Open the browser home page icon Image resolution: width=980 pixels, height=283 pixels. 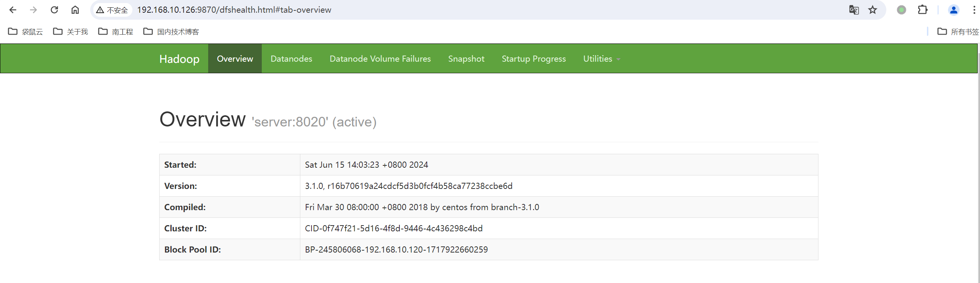(x=75, y=10)
